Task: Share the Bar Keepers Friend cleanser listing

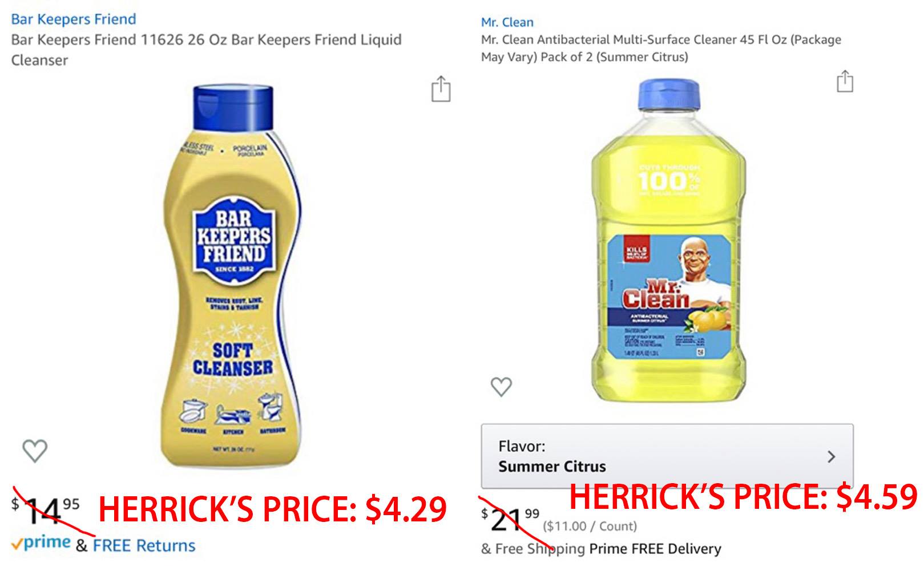Action: point(441,89)
